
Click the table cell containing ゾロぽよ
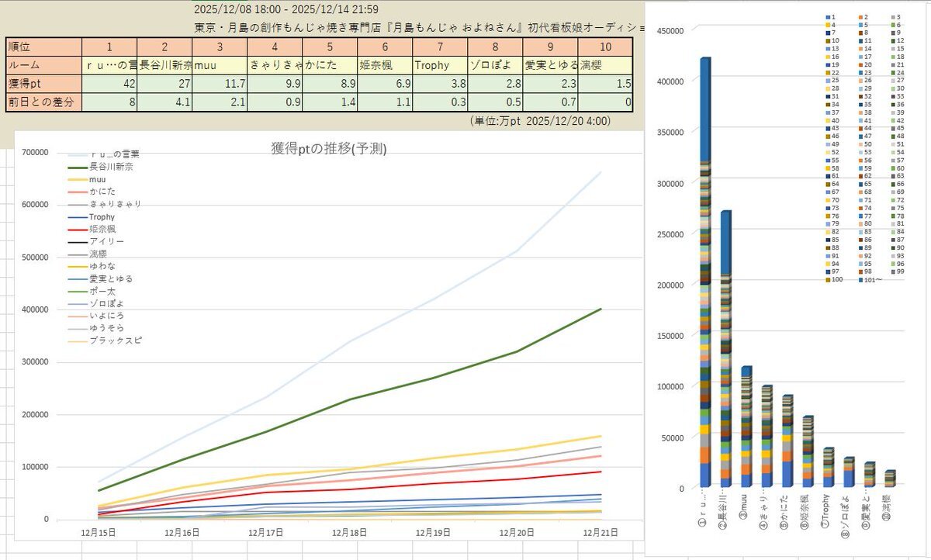point(494,65)
